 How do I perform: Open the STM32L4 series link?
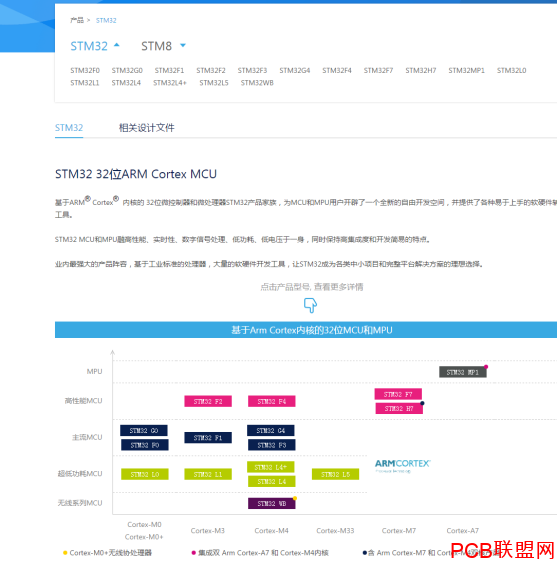(x=126, y=83)
